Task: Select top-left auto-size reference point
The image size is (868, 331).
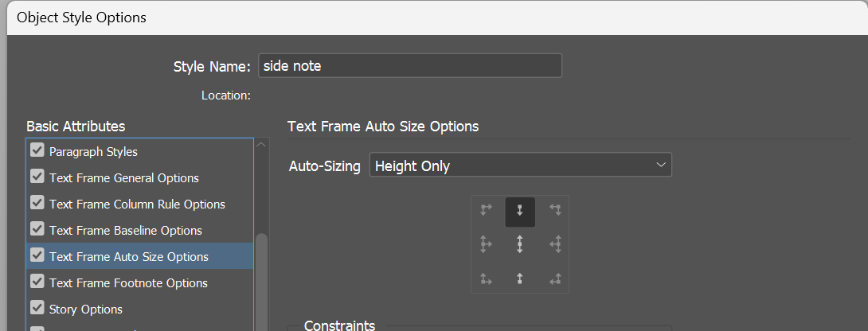Action: pyautogui.click(x=486, y=210)
